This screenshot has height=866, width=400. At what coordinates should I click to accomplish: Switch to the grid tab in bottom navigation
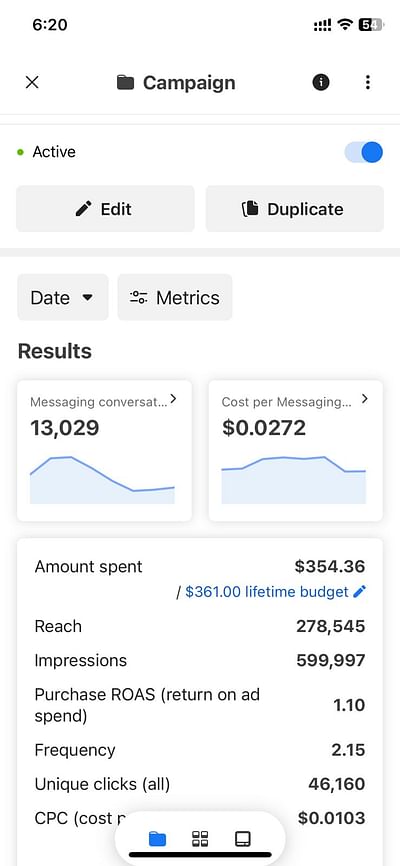click(200, 839)
